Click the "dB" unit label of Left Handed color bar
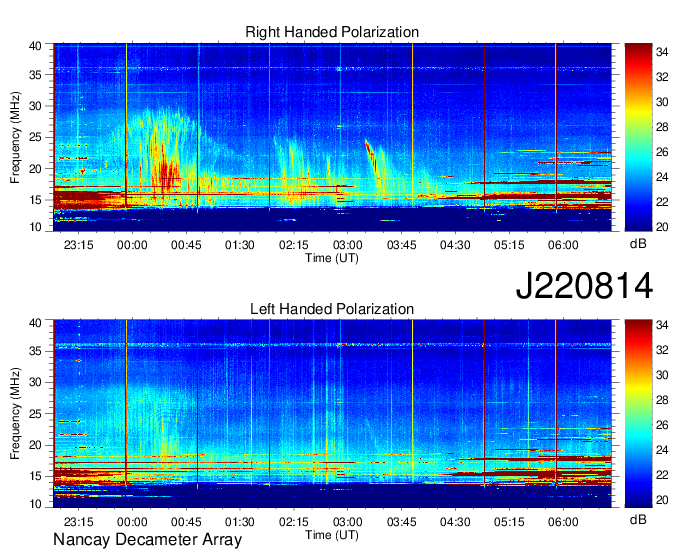Viewport: 680px width, 552px height. (638, 519)
